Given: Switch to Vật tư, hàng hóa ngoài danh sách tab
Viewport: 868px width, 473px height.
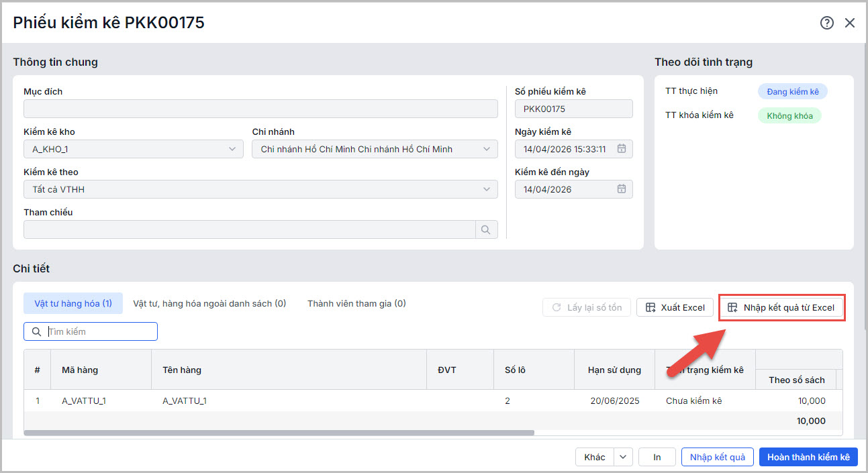Looking at the screenshot, I should pos(209,303).
